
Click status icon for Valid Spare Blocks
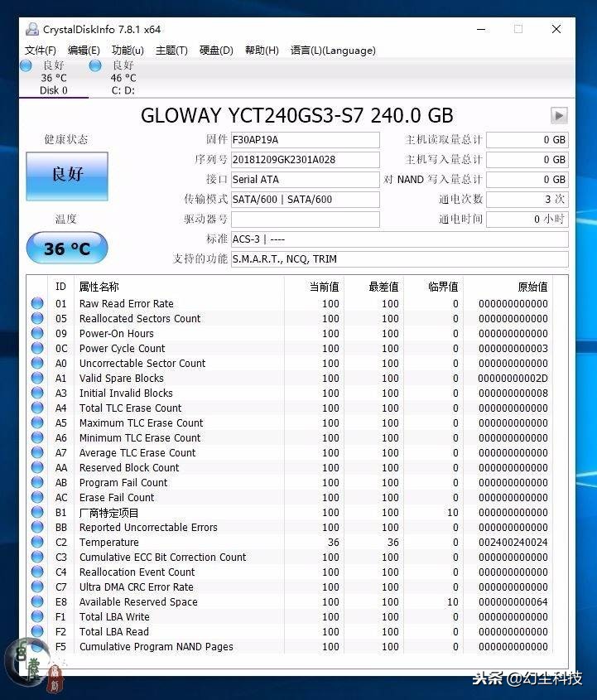pos(37,378)
